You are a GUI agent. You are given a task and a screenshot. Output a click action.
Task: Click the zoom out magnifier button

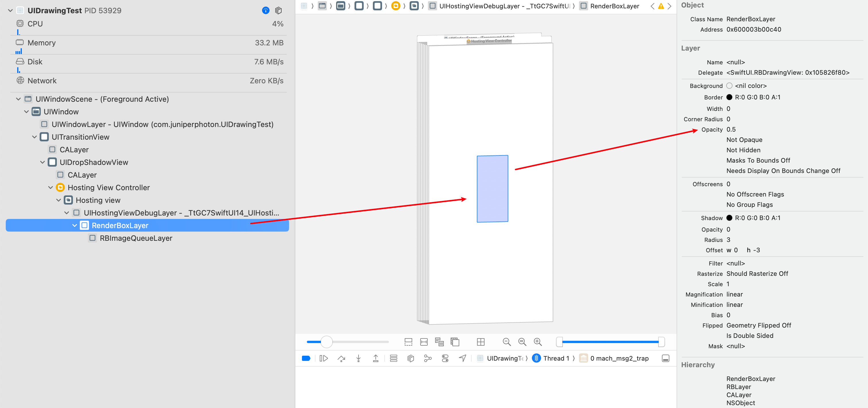507,342
